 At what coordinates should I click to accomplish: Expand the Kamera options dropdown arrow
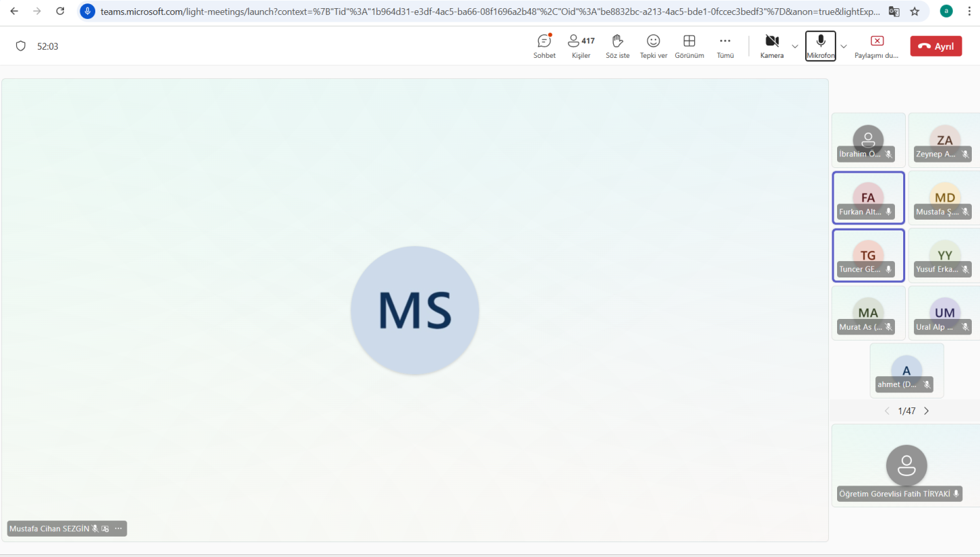point(794,46)
